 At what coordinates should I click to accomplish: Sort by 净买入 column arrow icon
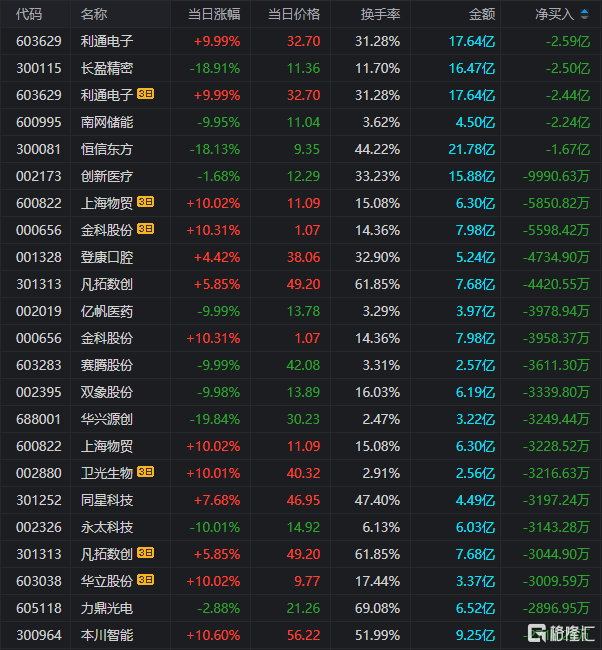[584, 15]
